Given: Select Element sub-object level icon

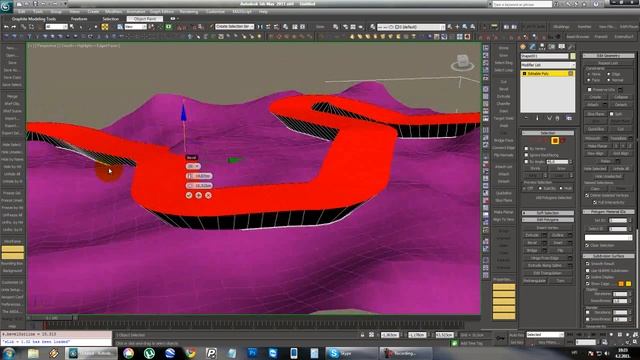Looking at the screenshot, I should (563, 140).
